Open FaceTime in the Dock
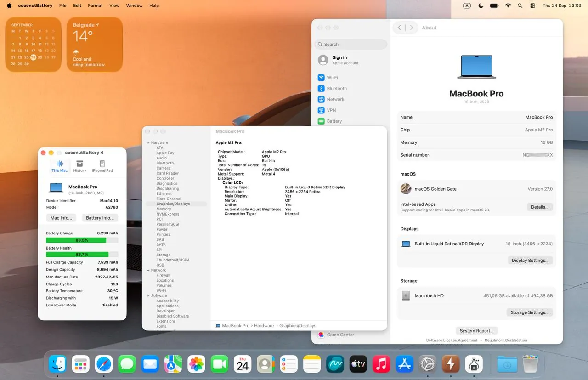 point(220,364)
